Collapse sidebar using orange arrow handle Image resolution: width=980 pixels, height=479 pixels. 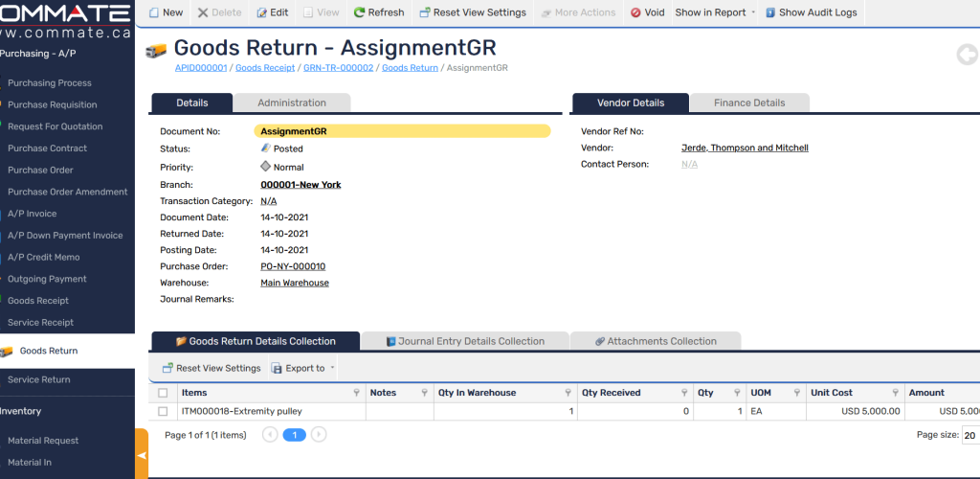click(142, 455)
